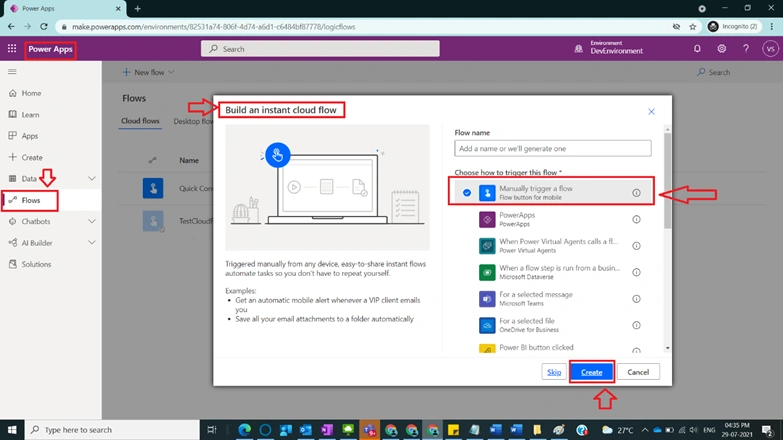Reload the browser page
Image resolution: width=783 pixels, height=440 pixels.
click(x=44, y=26)
